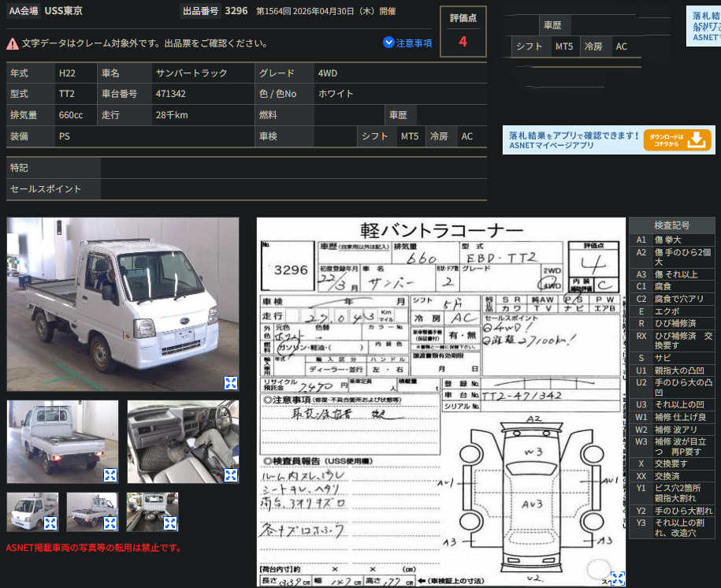Click legend row XX 交換済
Screen dimensions: 721x588
click(x=672, y=476)
